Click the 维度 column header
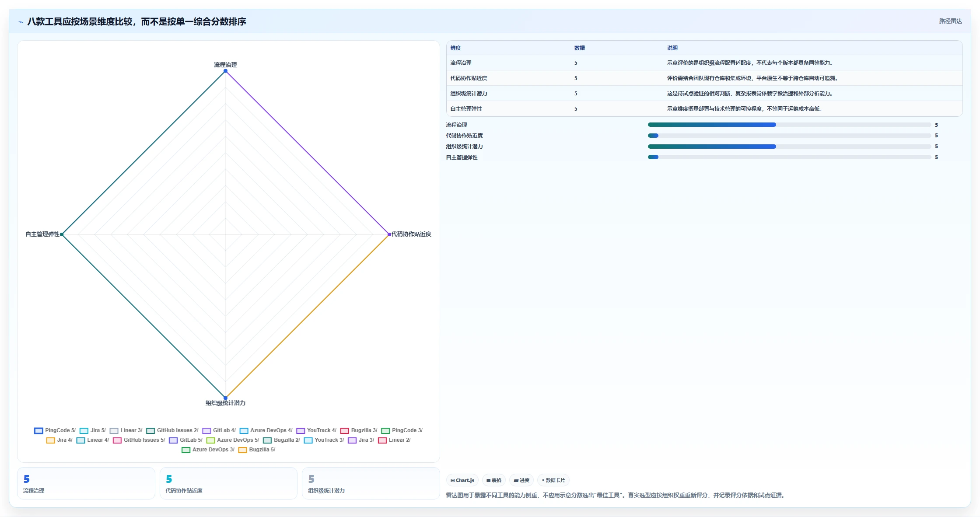980x517 pixels. point(455,48)
